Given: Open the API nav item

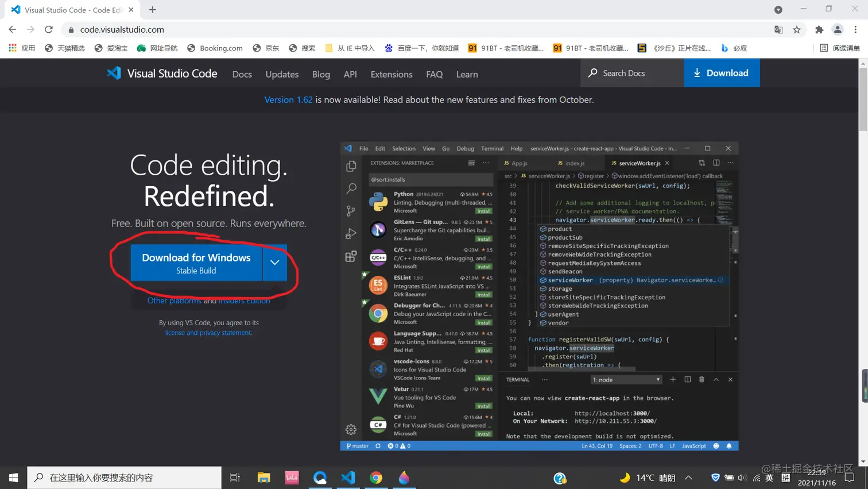Looking at the screenshot, I should click(x=350, y=74).
